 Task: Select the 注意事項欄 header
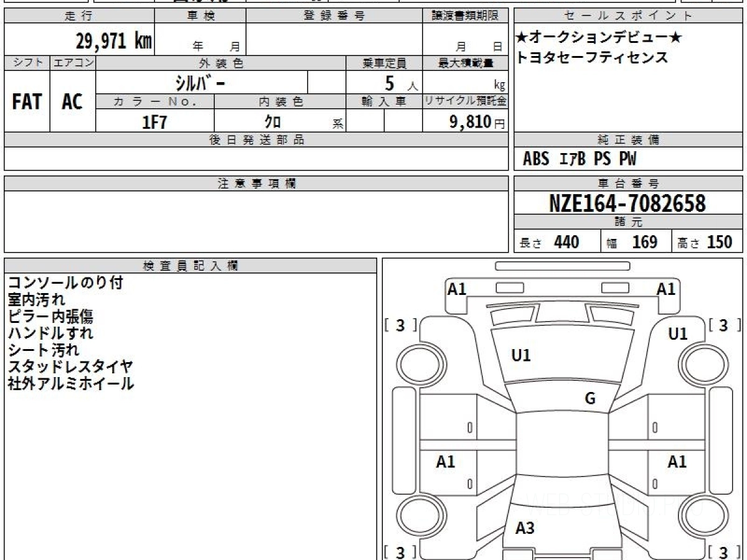(256, 184)
